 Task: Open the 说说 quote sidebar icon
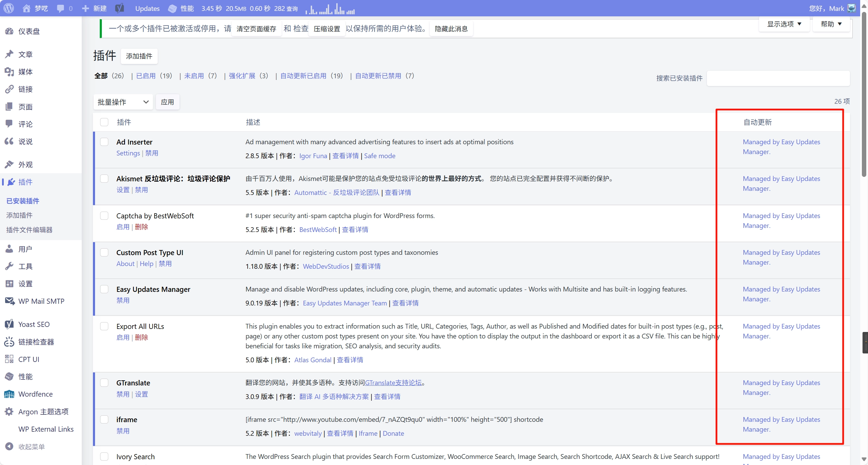pyautogui.click(x=9, y=141)
